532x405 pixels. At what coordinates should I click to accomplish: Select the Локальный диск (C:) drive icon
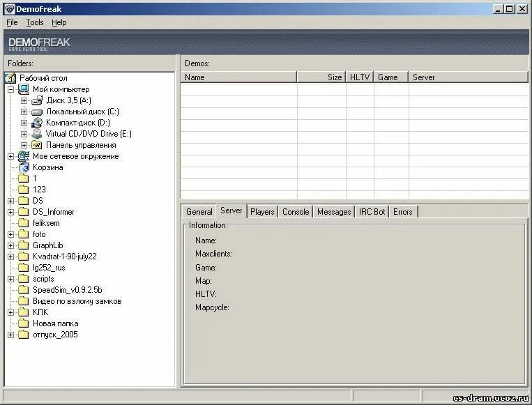(x=37, y=112)
